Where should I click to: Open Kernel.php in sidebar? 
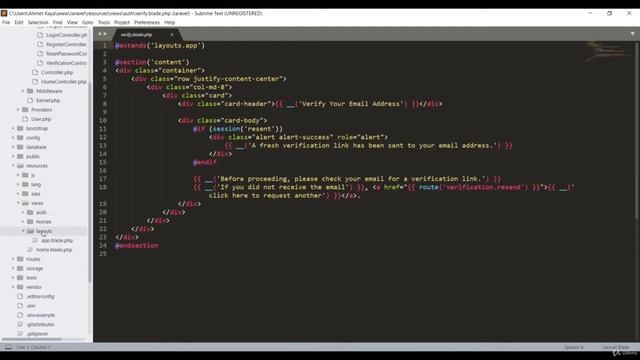(48, 100)
